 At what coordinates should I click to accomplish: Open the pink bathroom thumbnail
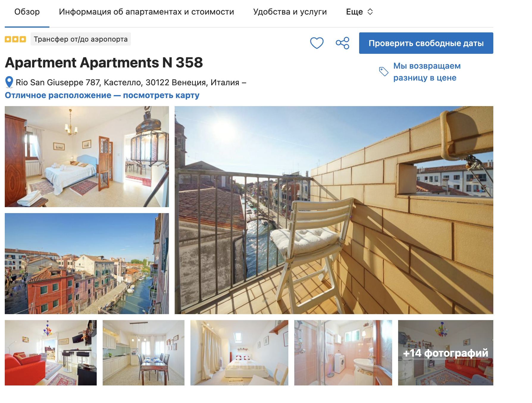tap(343, 353)
